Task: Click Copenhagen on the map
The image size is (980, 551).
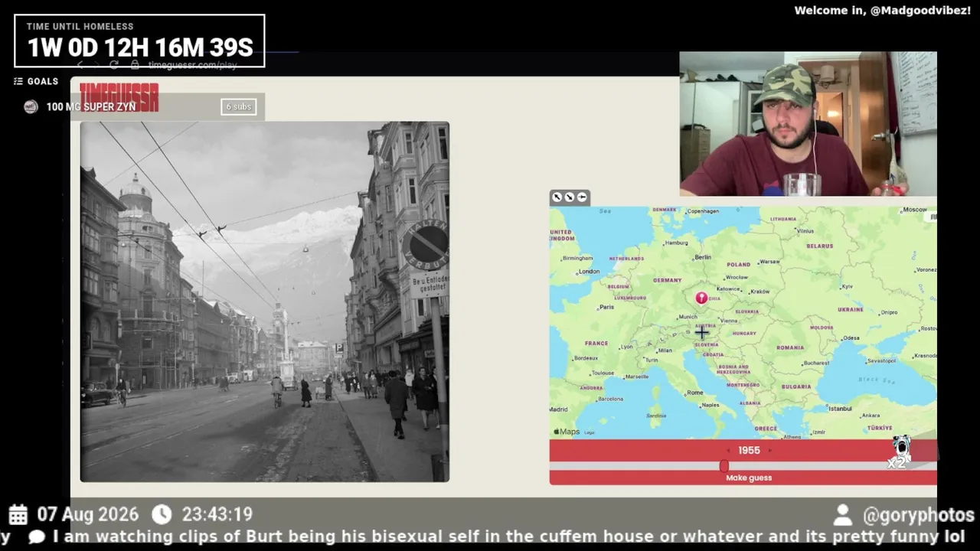Action: coord(703,211)
